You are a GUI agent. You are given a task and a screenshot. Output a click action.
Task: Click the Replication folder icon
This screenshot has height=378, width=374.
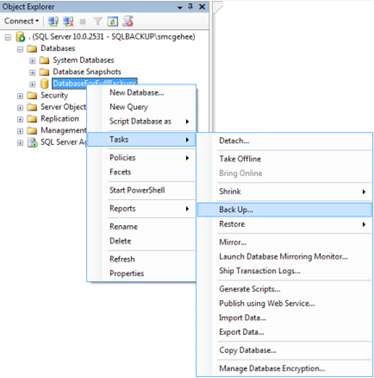coord(32,119)
